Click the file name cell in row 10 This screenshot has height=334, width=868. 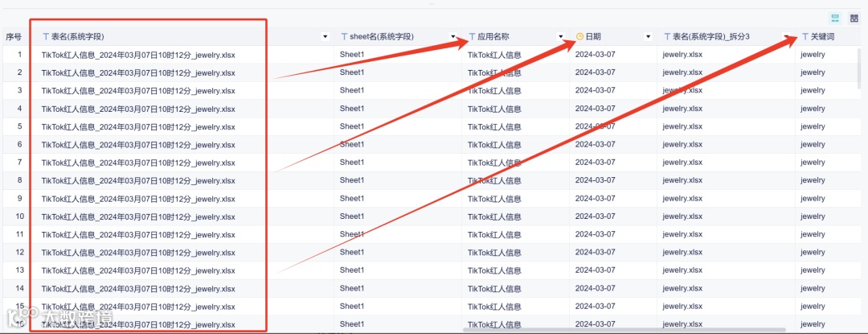[138, 216]
